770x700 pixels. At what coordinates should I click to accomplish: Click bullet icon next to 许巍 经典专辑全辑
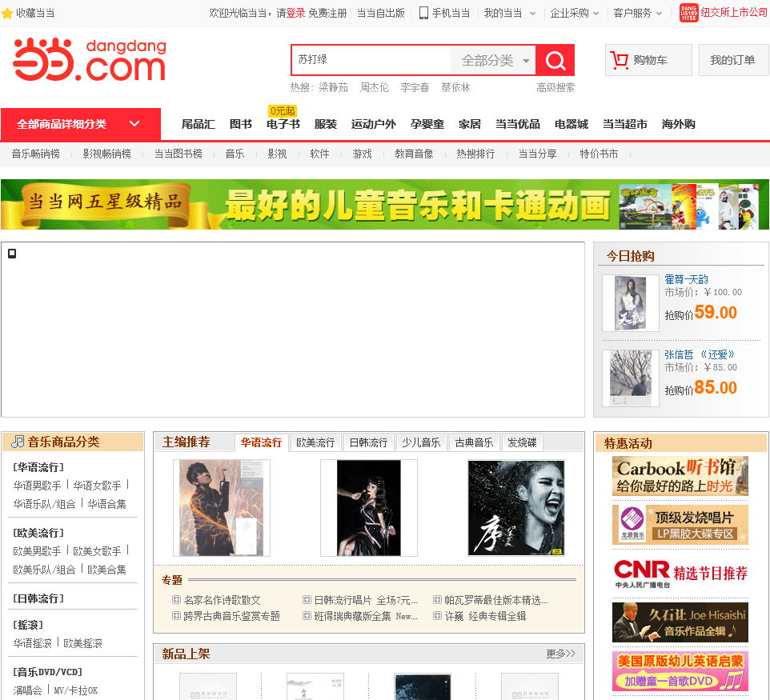point(437,615)
